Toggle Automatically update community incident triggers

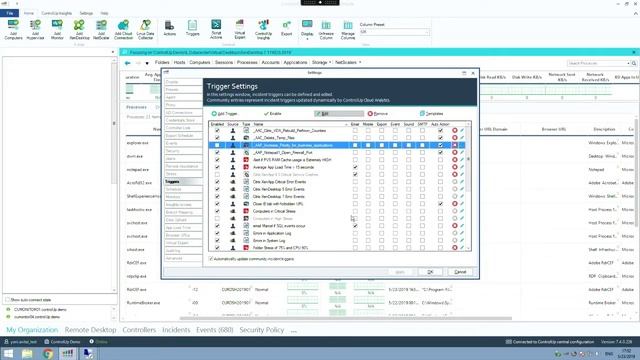(211, 259)
